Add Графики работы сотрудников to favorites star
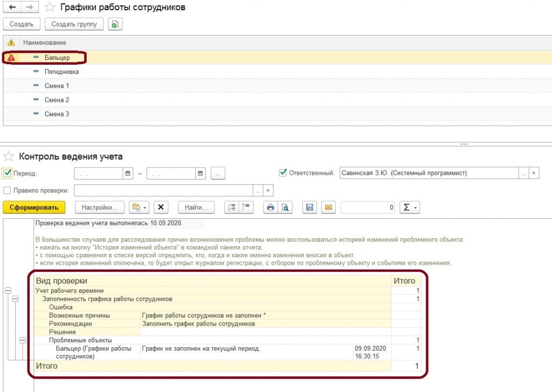 [50, 8]
